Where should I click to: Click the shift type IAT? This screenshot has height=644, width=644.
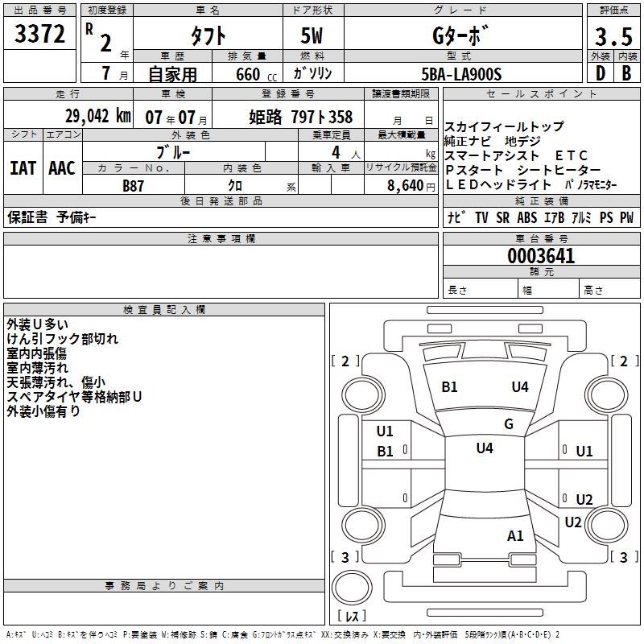(x=23, y=168)
